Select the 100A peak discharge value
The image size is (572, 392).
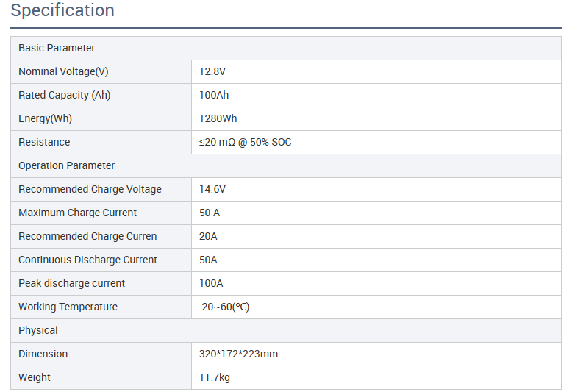[x=211, y=283]
